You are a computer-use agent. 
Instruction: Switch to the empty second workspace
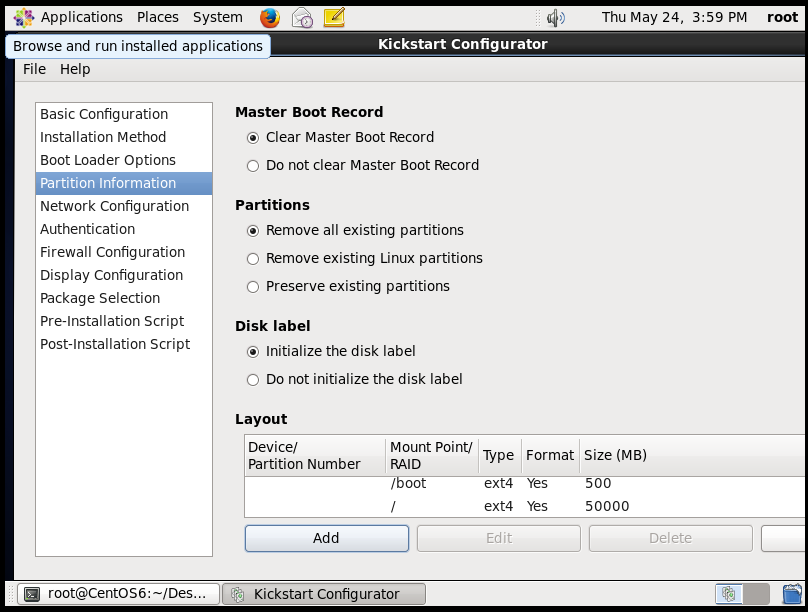pyautogui.click(x=756, y=594)
